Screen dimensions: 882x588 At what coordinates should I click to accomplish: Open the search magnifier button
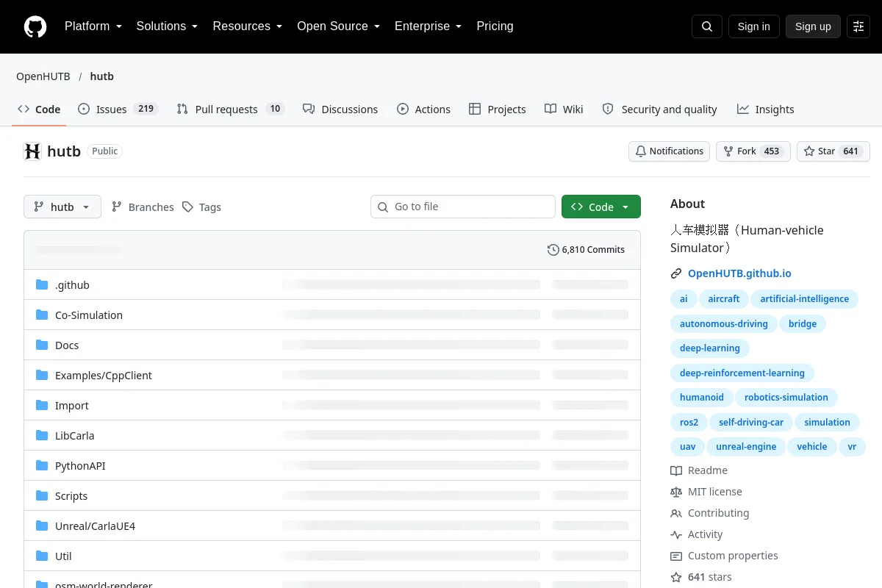707,26
